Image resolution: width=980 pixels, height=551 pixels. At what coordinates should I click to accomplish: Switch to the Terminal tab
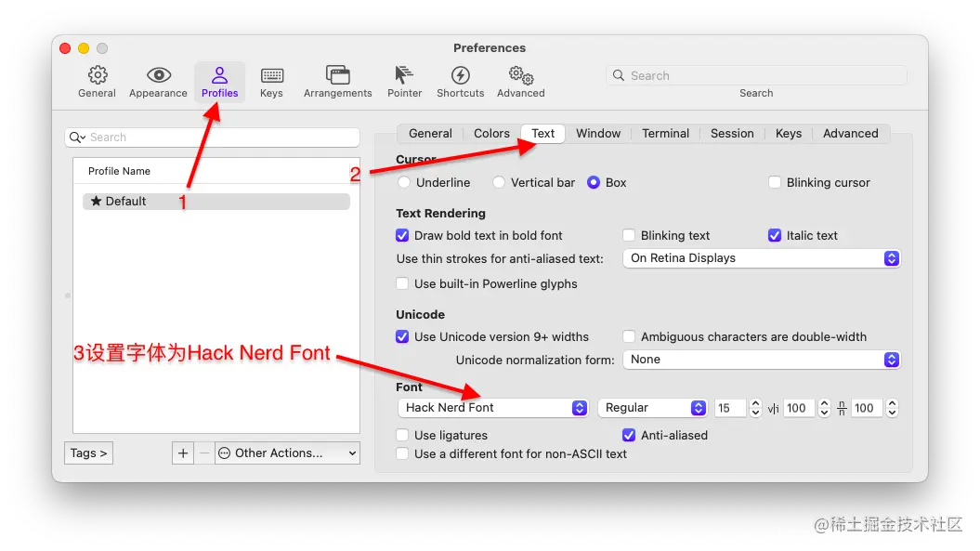coord(665,134)
